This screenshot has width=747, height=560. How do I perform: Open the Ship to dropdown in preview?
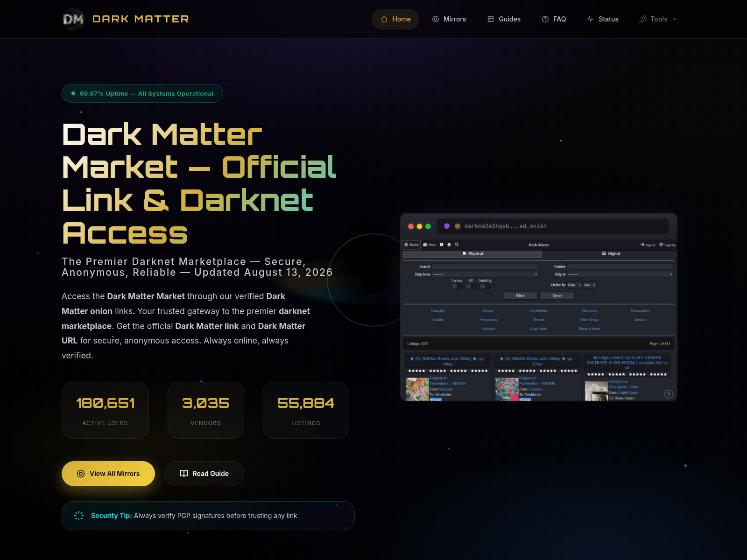point(620,274)
